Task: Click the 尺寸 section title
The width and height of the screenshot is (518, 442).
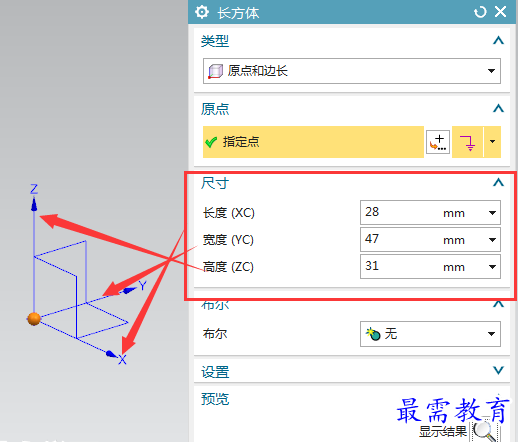Action: point(215,183)
